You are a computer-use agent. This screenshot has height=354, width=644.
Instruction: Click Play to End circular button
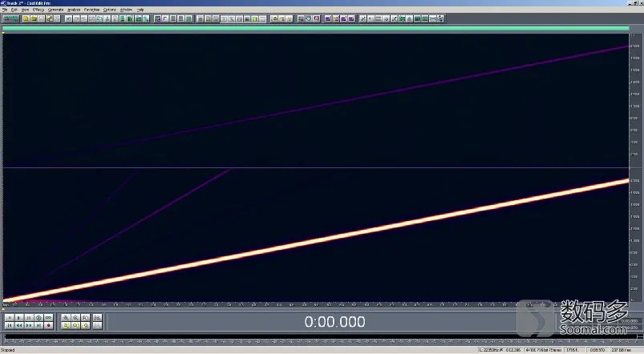point(38,317)
